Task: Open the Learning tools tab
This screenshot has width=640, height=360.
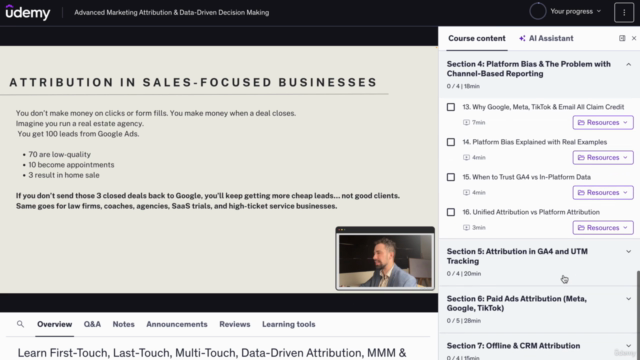Action: pos(289,324)
